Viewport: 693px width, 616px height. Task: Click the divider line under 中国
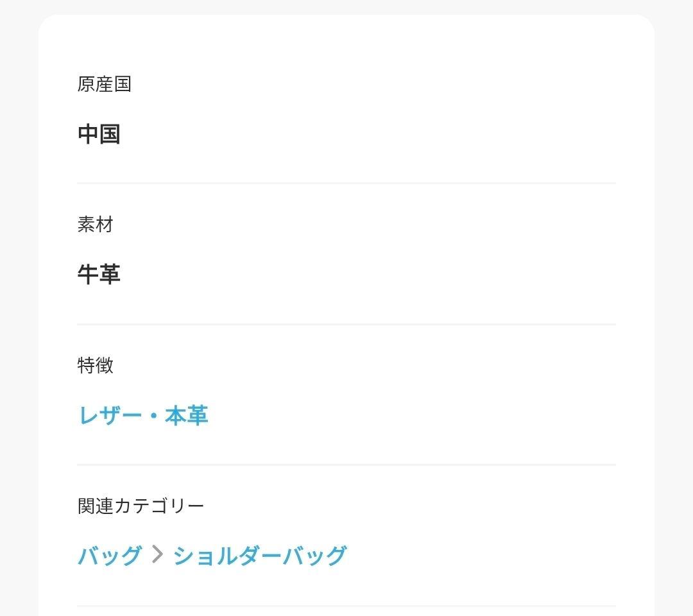point(346,183)
